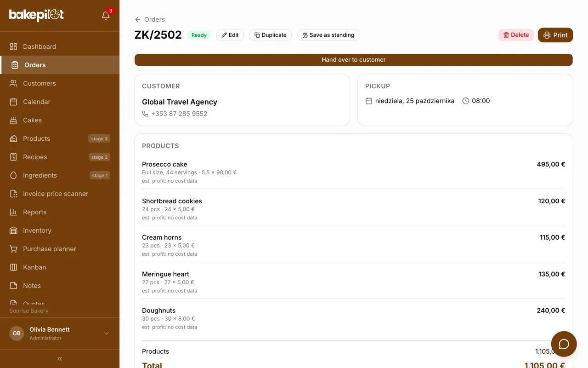Click the Ready status badge
588x368 pixels.
click(199, 35)
